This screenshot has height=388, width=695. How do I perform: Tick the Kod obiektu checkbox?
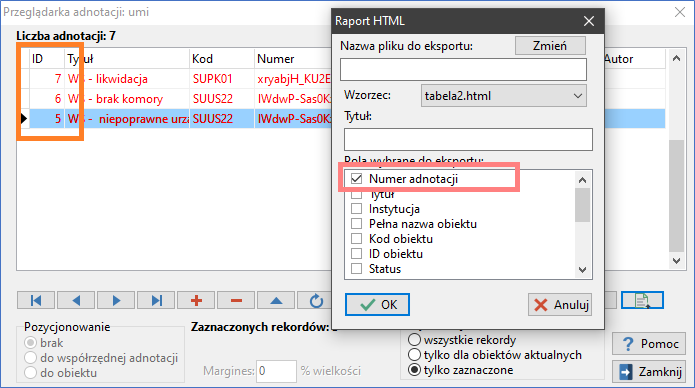click(356, 239)
